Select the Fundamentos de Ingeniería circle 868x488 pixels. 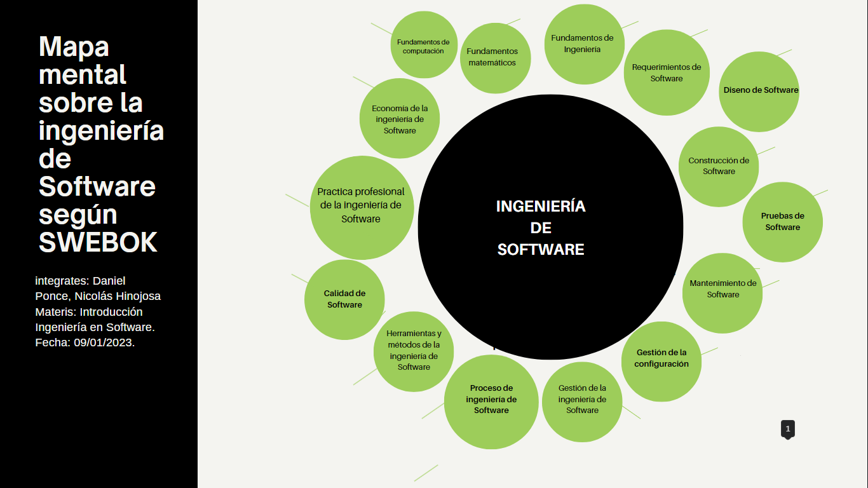(583, 44)
